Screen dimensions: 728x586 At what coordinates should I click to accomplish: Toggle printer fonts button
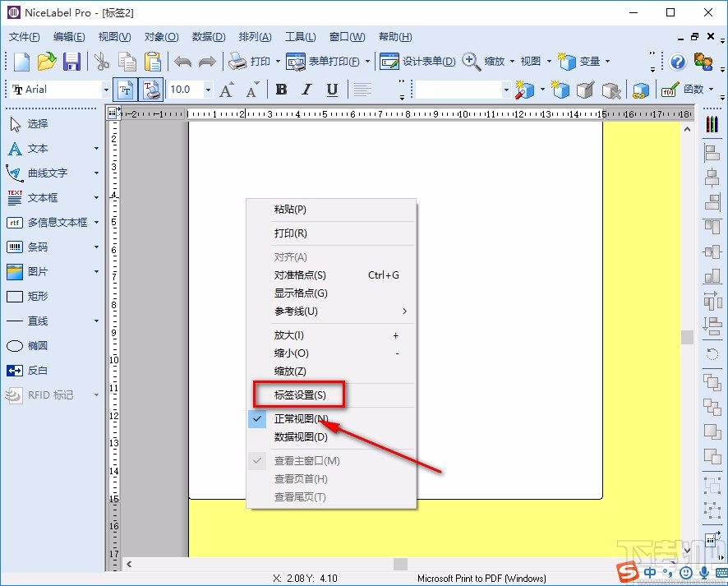click(151, 90)
